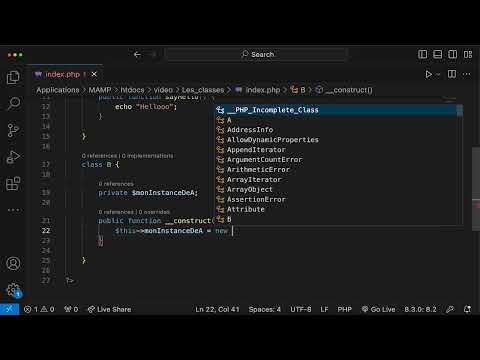Open the editor More Actions menu

467,74
